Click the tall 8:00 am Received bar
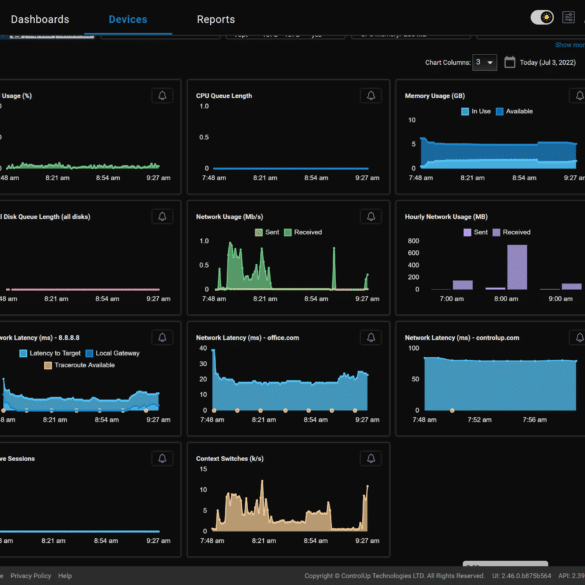 coord(517,267)
